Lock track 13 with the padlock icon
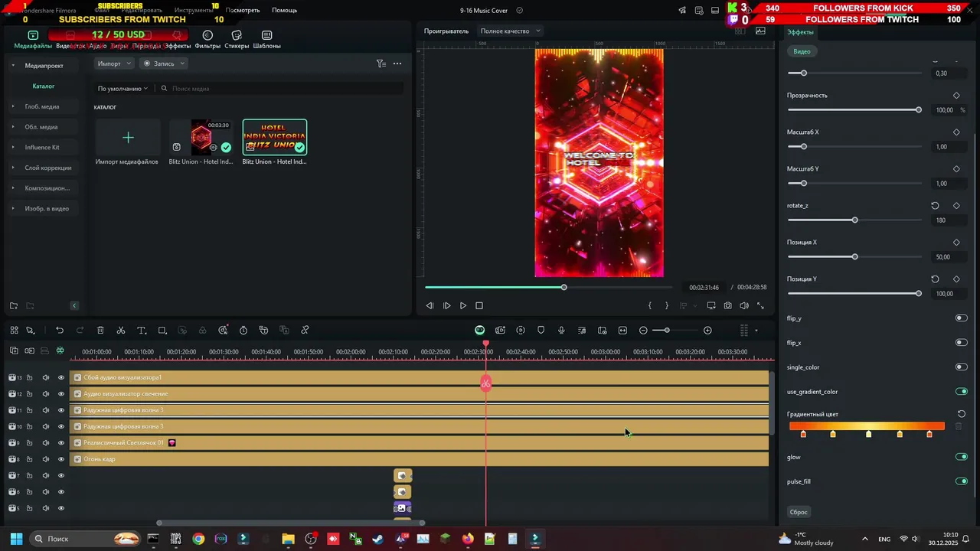 click(x=30, y=377)
